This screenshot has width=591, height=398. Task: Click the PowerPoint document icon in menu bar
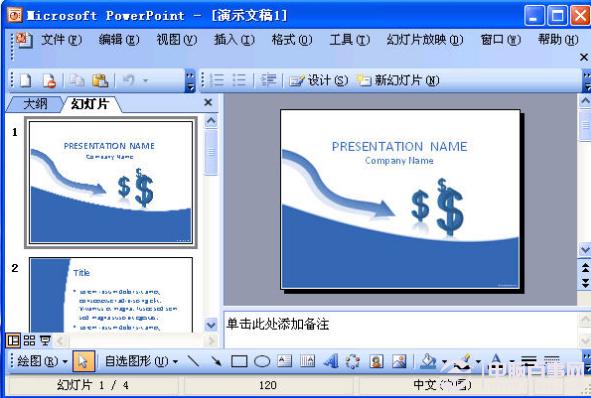pyautogui.click(x=24, y=40)
